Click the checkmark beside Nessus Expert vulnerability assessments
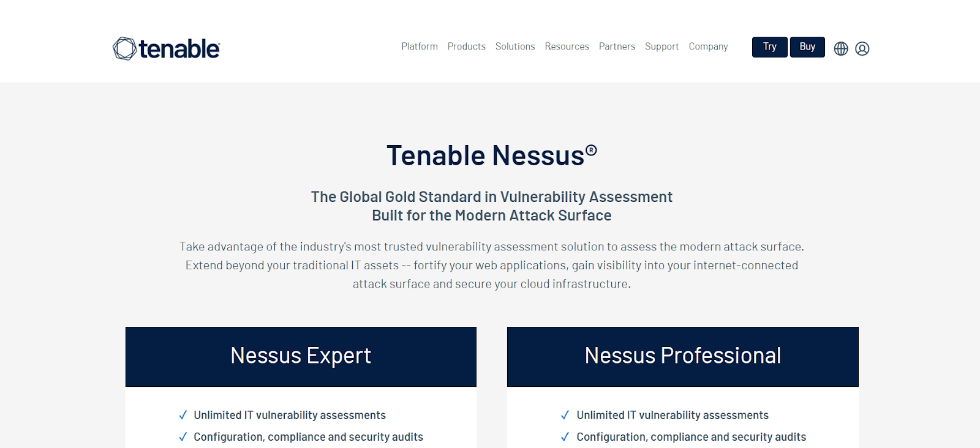The image size is (980, 448). click(x=183, y=414)
